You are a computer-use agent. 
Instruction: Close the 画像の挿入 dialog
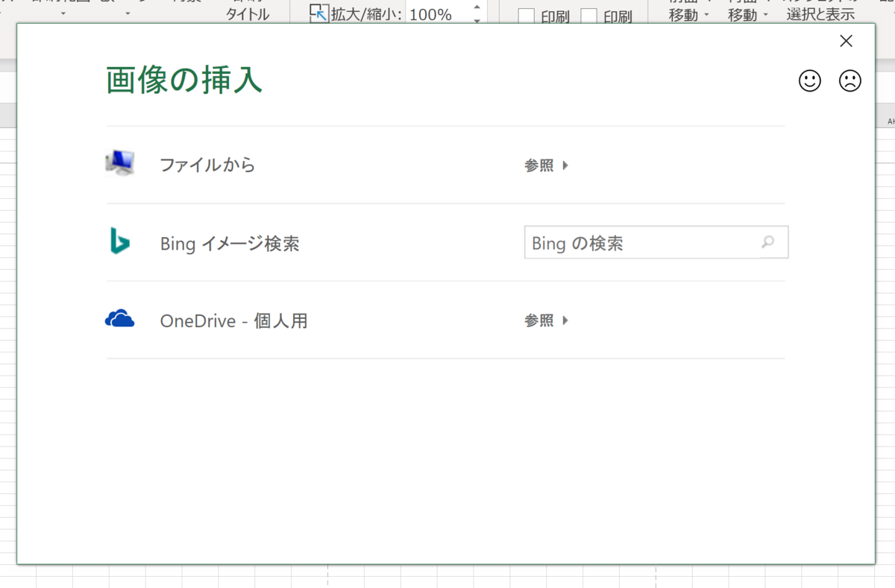coord(846,40)
